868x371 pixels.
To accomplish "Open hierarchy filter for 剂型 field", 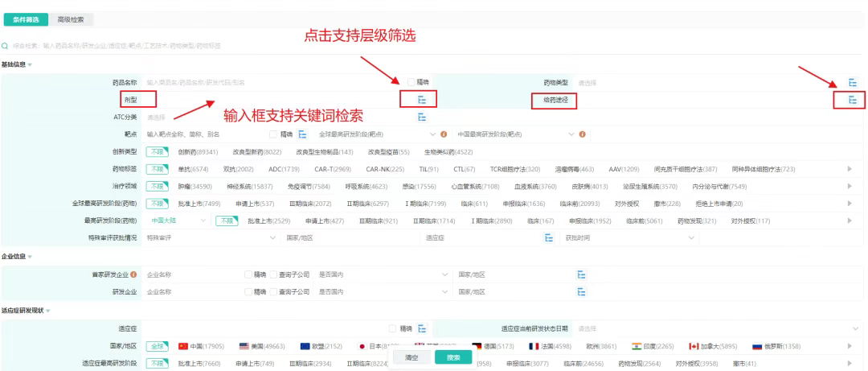I will 420,100.
